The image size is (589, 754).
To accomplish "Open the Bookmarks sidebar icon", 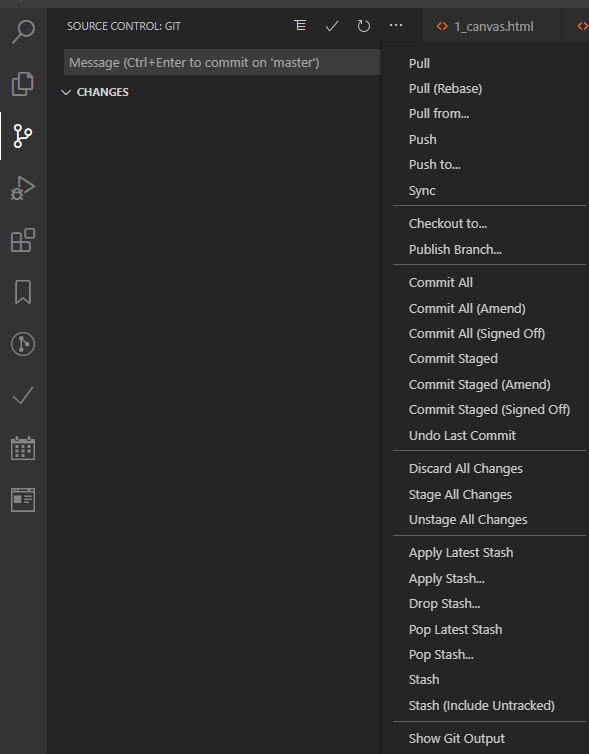I will 23,292.
